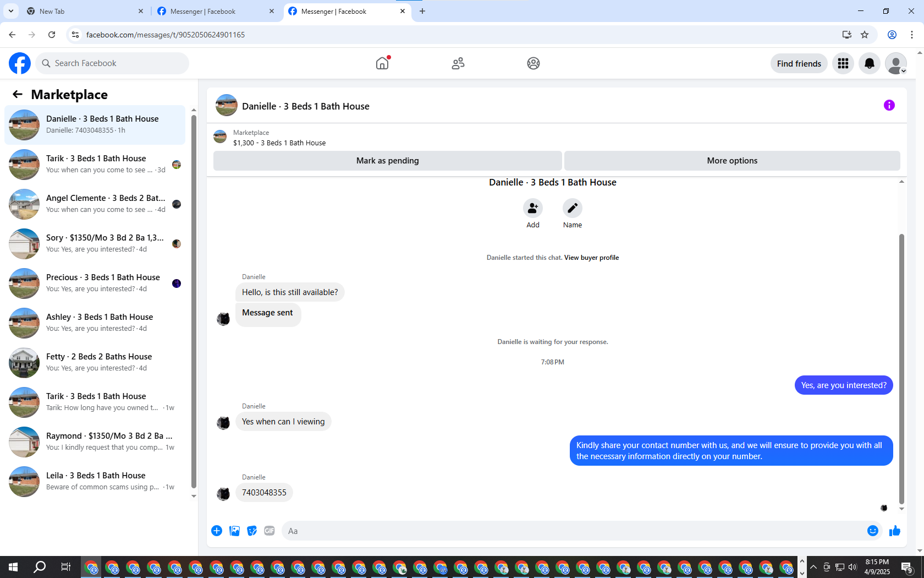
Task: Click the chat messages scrollbar
Action: tap(901, 369)
